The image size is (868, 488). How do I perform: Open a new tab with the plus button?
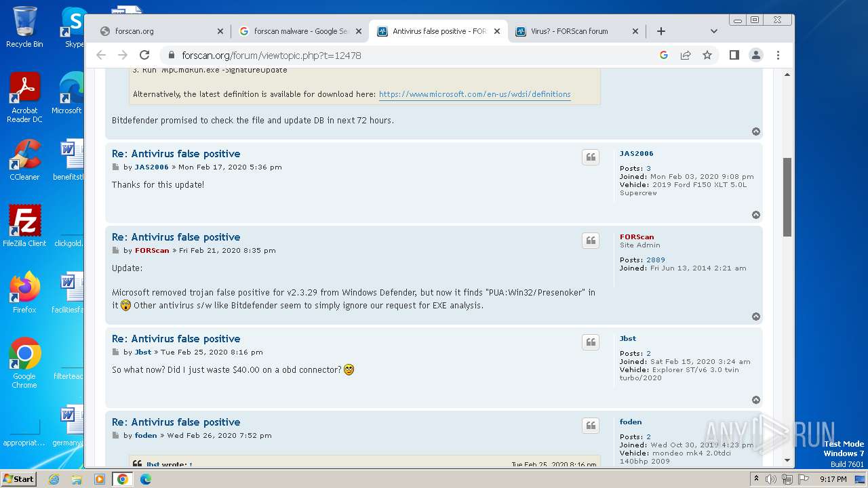point(661,31)
